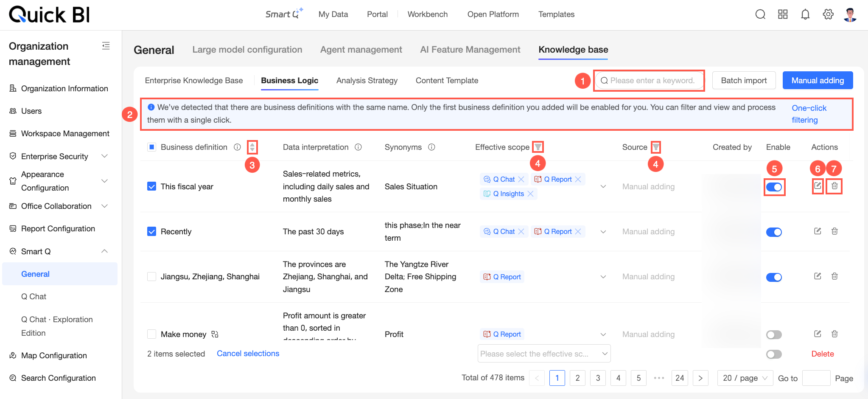The width and height of the screenshot is (868, 399).
Task: Click the Batch import button
Action: [744, 80]
